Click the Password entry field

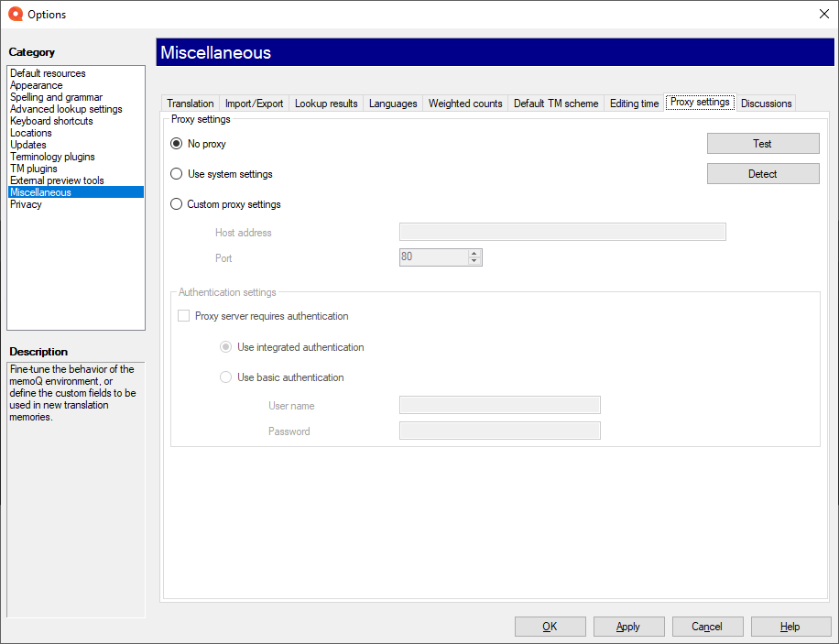tap(499, 431)
